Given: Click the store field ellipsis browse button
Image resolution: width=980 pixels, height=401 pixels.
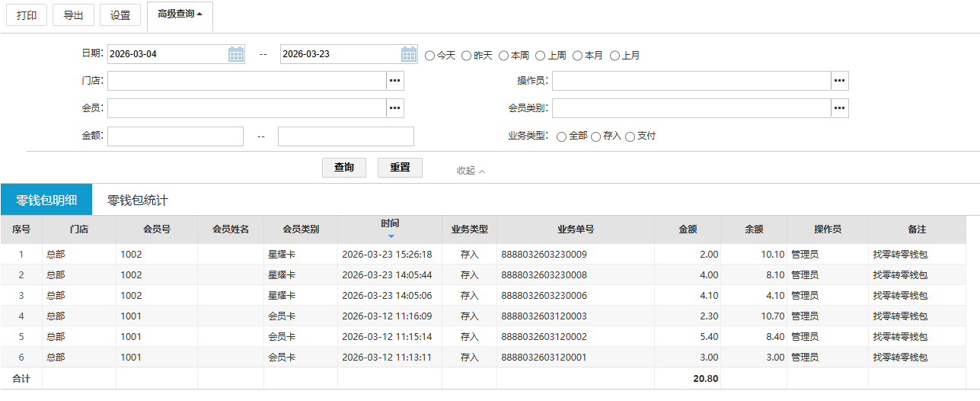Looking at the screenshot, I should click(394, 81).
